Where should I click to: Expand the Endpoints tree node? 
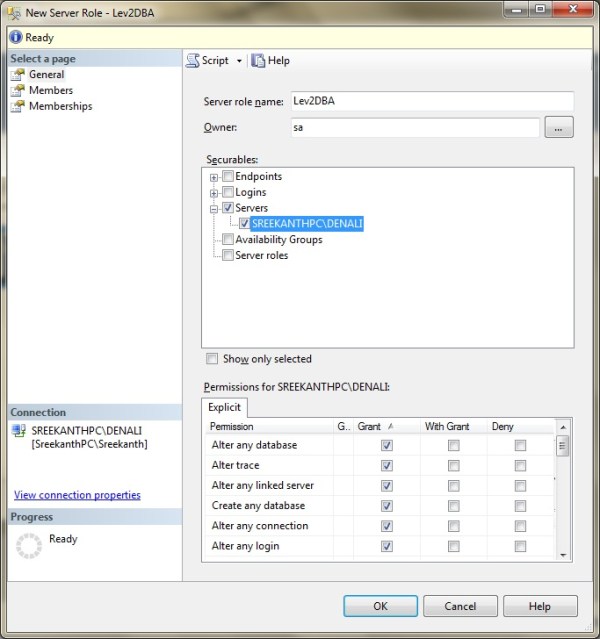pyautogui.click(x=213, y=177)
